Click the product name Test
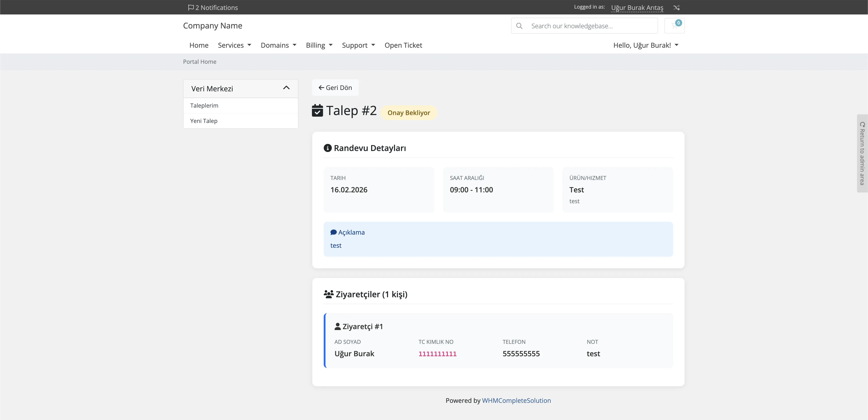The height and width of the screenshot is (420, 868). click(577, 190)
